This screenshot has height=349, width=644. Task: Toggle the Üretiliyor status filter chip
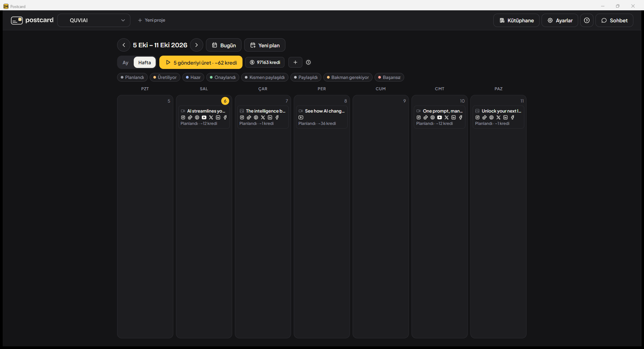(x=165, y=77)
